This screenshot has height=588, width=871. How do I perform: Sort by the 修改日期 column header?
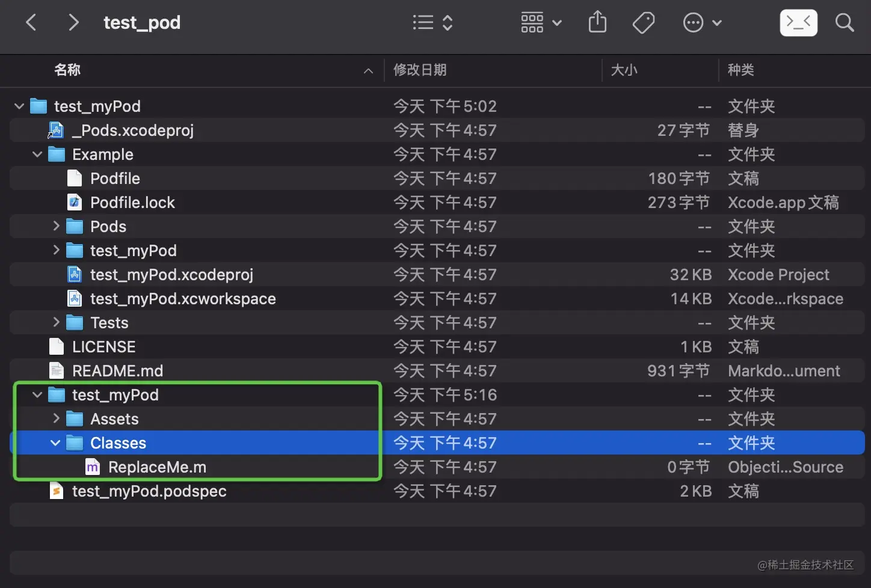pyautogui.click(x=420, y=70)
